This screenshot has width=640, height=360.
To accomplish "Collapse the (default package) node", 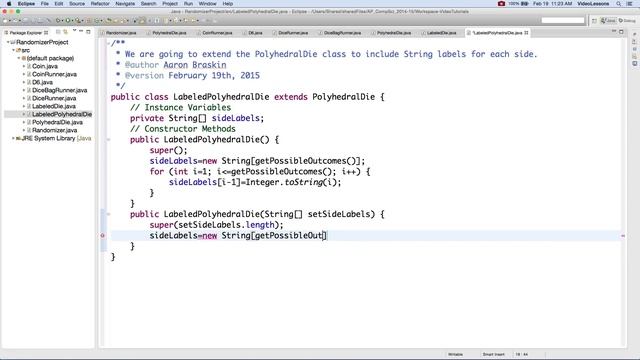I will click(18, 58).
